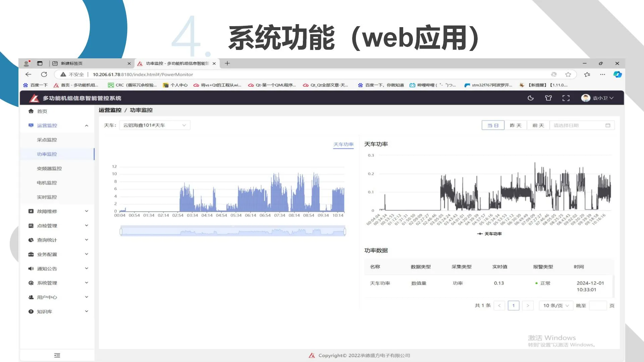This screenshot has width=644, height=362.
Task: Toggle dark mode moon icon
Action: pos(531,98)
